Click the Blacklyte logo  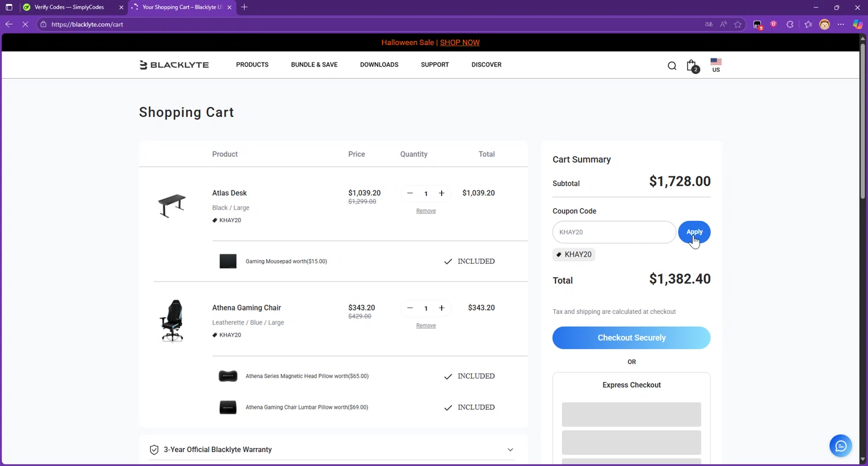(174, 65)
